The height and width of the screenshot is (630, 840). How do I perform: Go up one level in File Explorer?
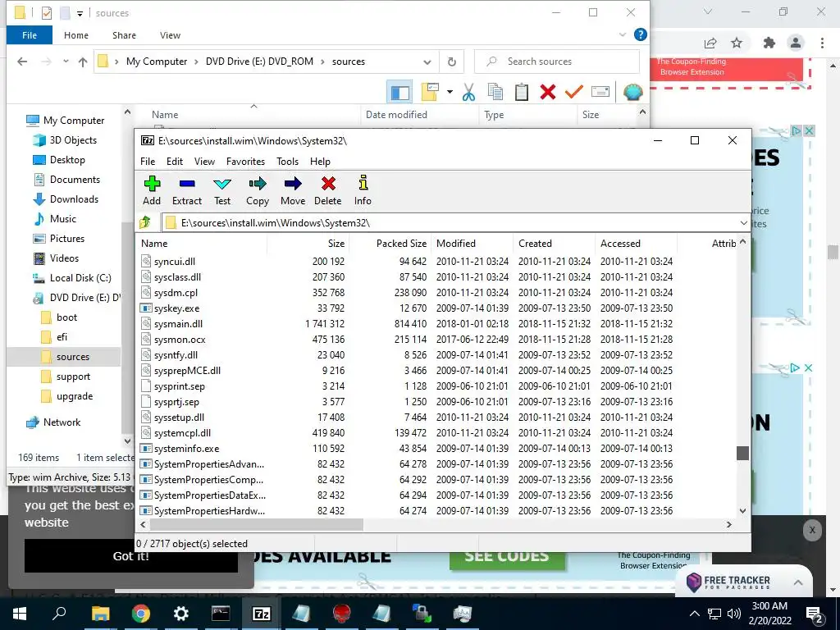point(83,62)
